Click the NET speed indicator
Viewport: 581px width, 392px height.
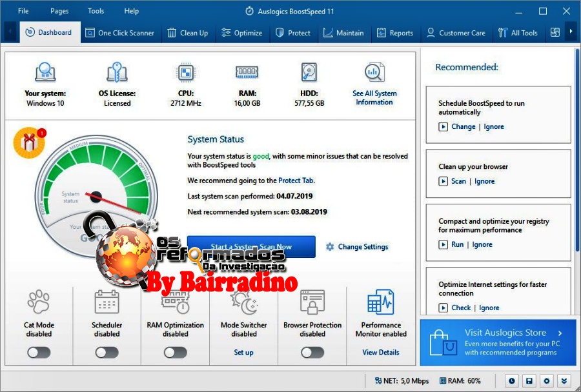402,380
